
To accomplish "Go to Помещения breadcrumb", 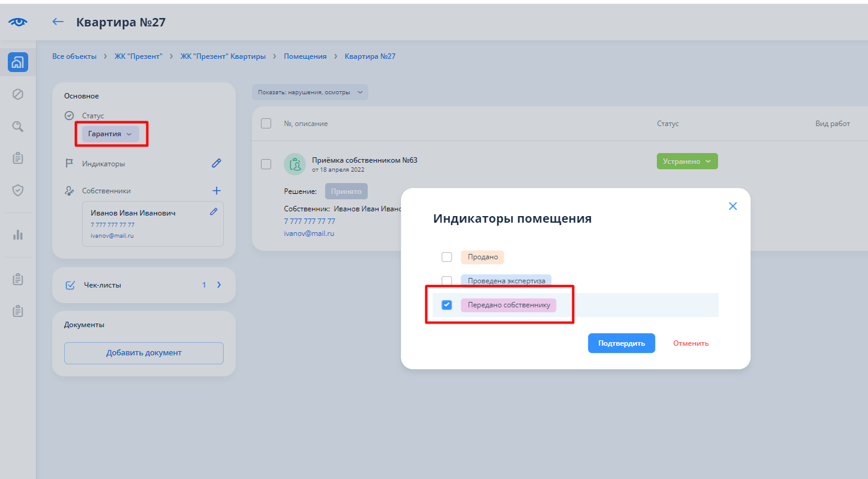I will (305, 56).
